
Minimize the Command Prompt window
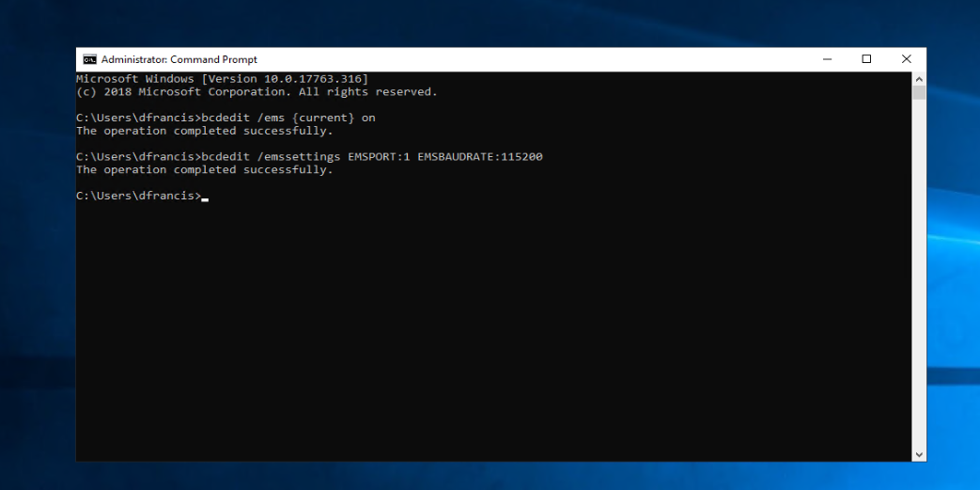(x=827, y=59)
